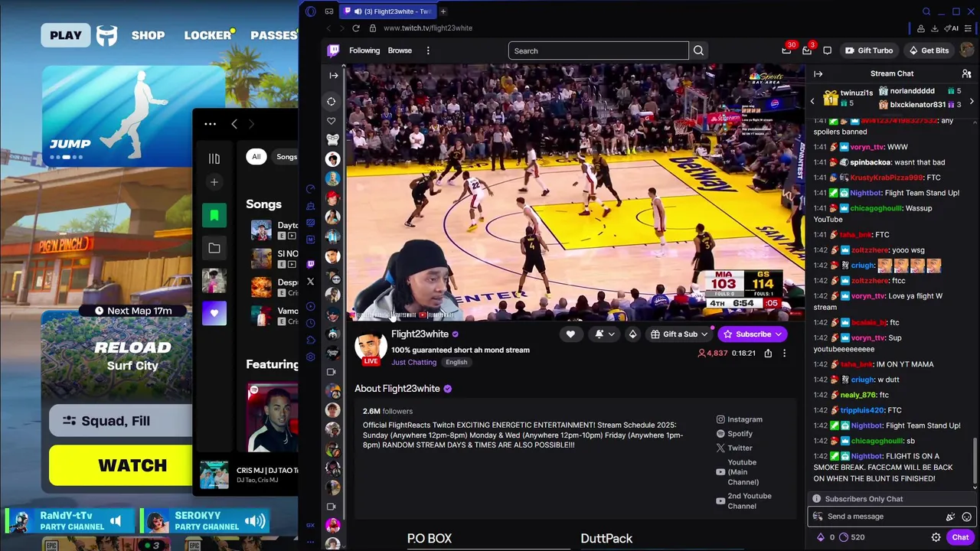This screenshot has width=980, height=551.
Task: Select green bookmark icon in music player
Action: pos(214,215)
